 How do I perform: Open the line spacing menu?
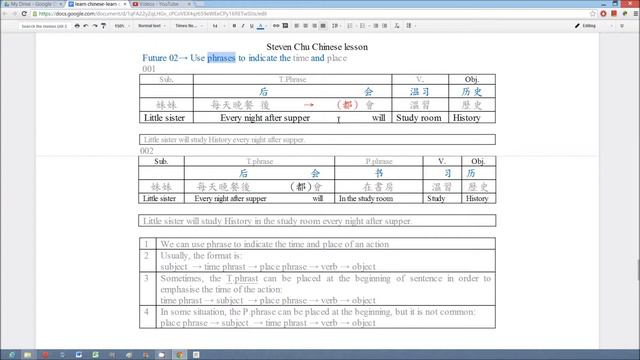click(336, 26)
